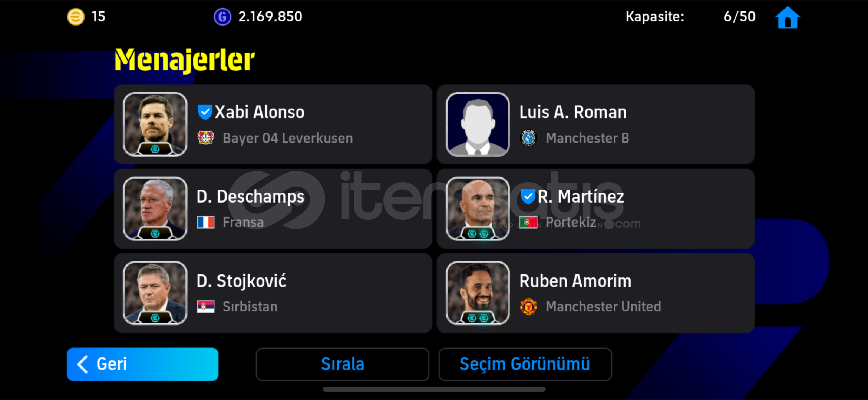Tap the blue home icon

pos(788,17)
